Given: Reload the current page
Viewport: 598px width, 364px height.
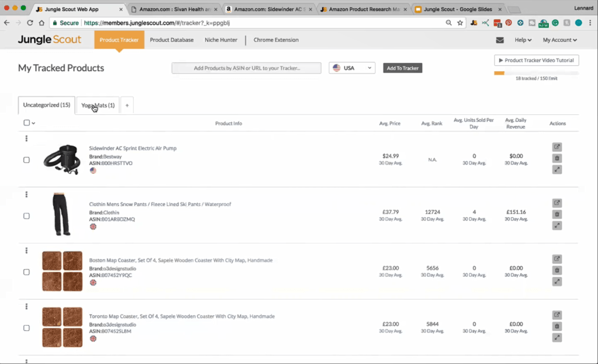Looking at the screenshot, I should (30, 23).
